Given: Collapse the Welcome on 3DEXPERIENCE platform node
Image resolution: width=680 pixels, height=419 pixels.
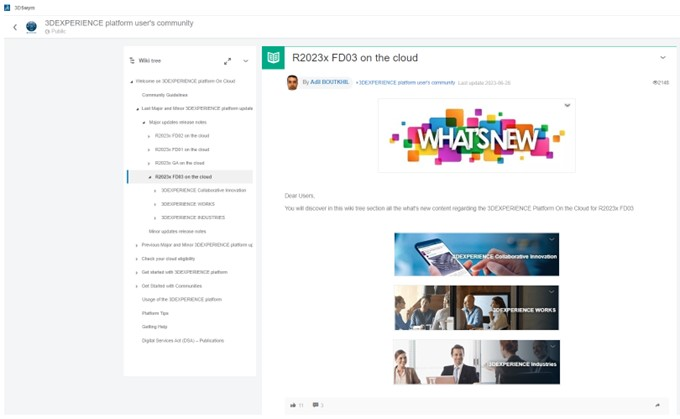Looking at the screenshot, I should click(x=132, y=82).
